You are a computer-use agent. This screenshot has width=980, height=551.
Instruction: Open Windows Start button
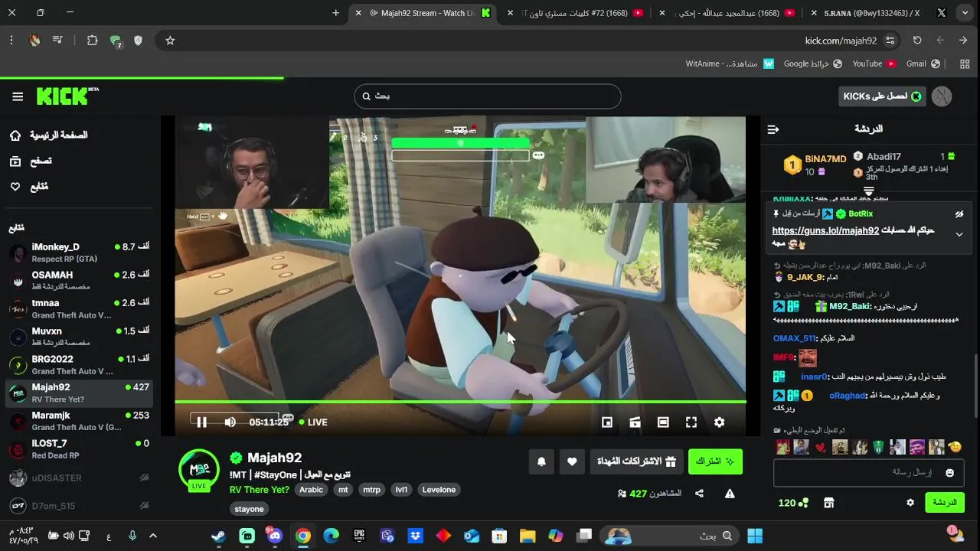click(755, 536)
